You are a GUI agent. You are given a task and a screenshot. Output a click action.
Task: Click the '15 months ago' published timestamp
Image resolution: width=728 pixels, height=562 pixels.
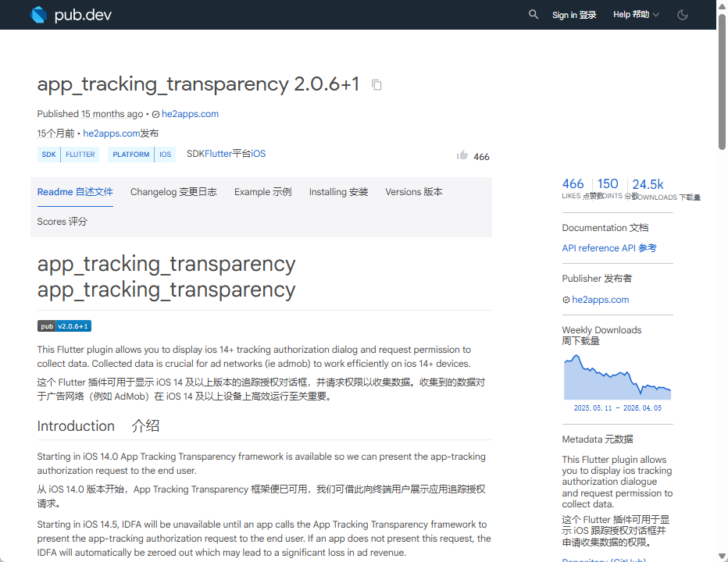112,114
